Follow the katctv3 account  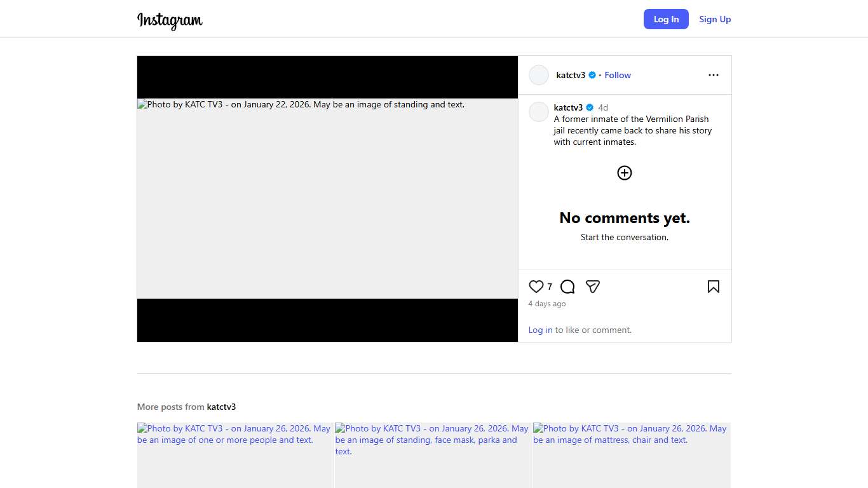tap(617, 75)
